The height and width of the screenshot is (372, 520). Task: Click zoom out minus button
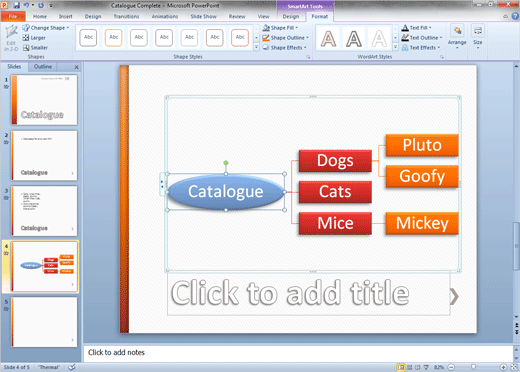(x=451, y=367)
